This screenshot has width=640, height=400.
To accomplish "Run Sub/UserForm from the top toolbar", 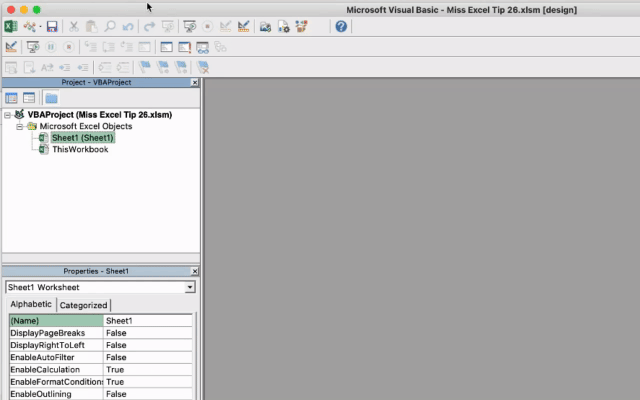I will click(x=189, y=27).
